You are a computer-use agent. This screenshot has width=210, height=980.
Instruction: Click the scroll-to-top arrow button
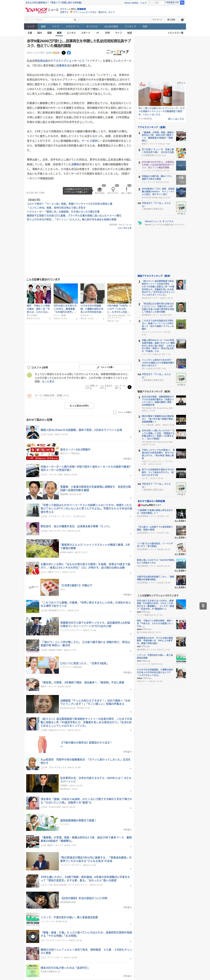[203, 606]
